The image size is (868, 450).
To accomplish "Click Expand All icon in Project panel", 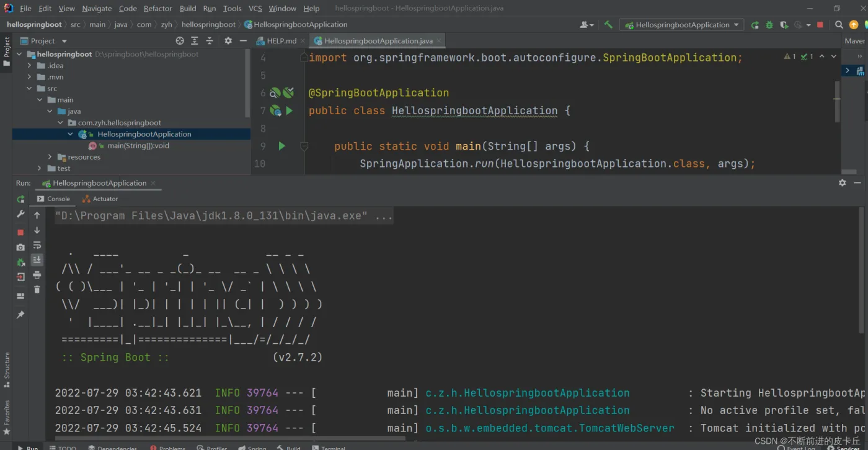I will point(195,41).
